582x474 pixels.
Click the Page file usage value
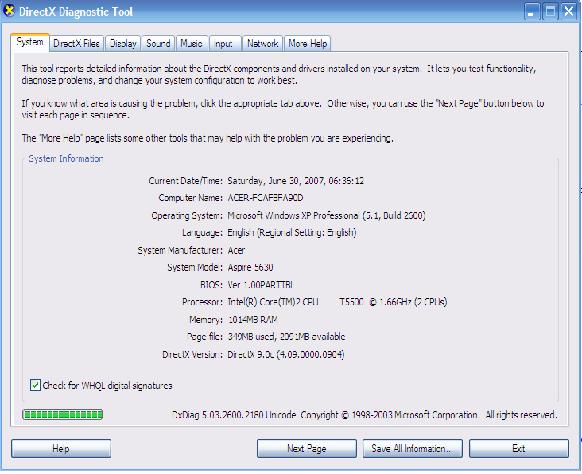point(286,337)
